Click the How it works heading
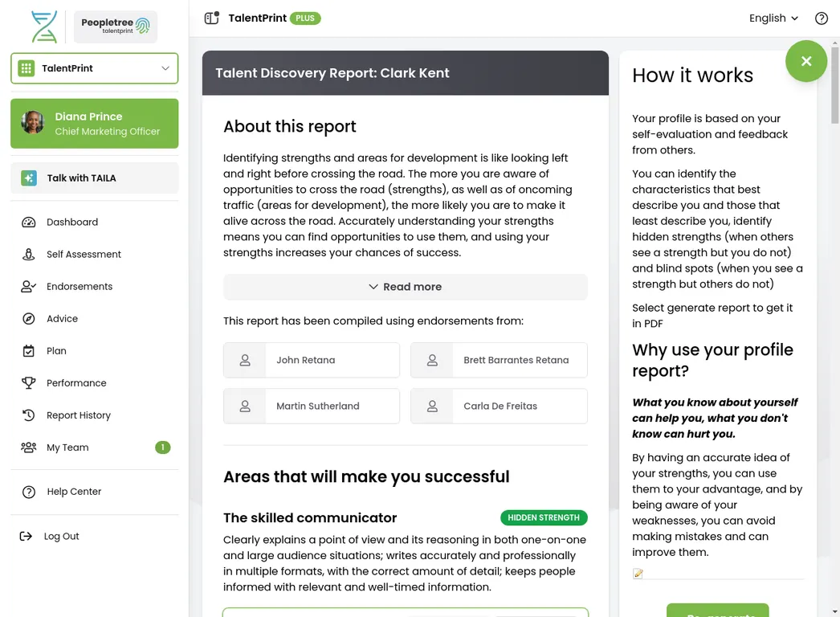This screenshot has width=840, height=617. [693, 75]
